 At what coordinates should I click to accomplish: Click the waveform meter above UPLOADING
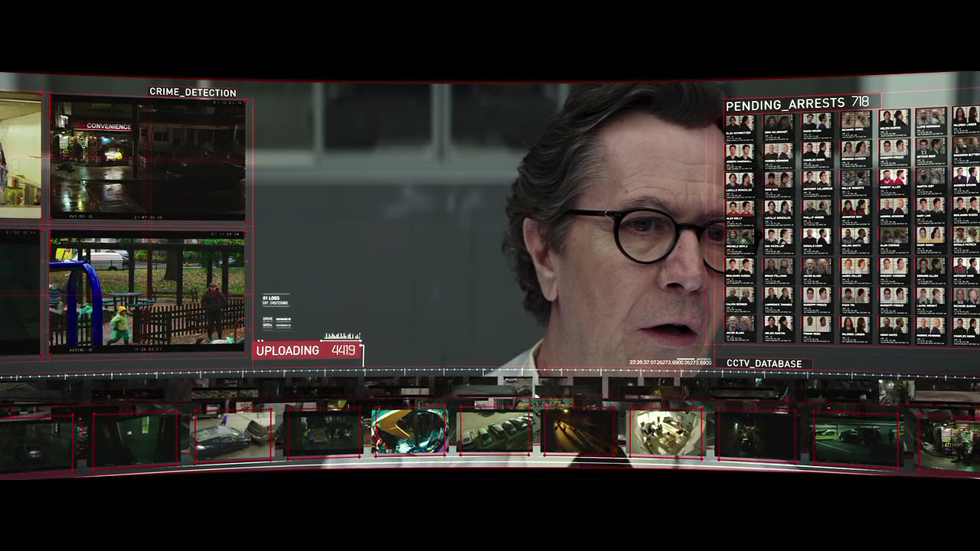(x=342, y=336)
